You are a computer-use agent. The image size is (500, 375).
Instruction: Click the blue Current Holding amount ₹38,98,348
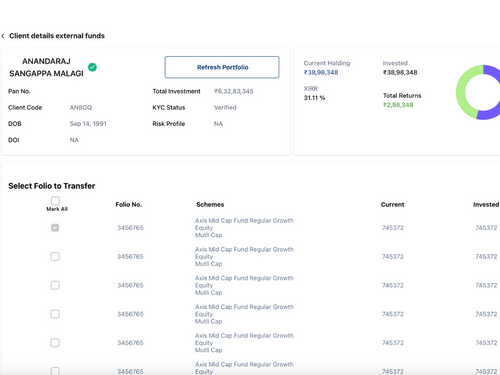pyautogui.click(x=321, y=73)
